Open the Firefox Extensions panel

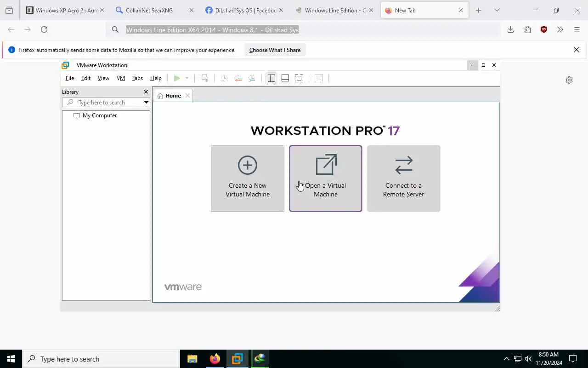(x=527, y=29)
